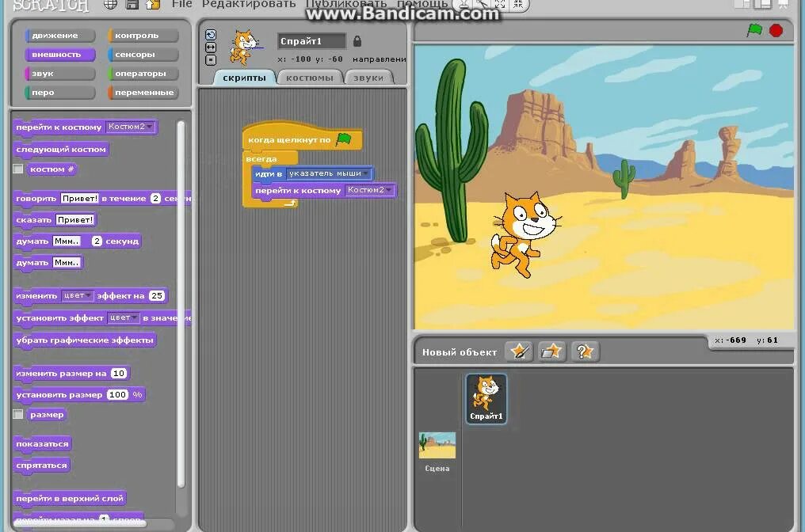Screen dimensions: 805x532
Task: Click the share project icon beside save
Action: (x=153, y=5)
